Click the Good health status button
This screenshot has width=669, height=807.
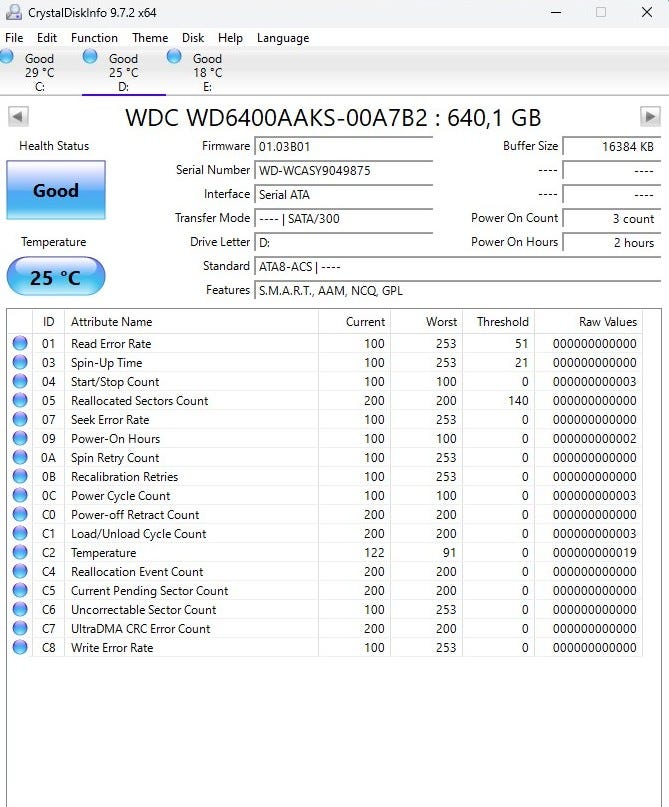coord(56,190)
